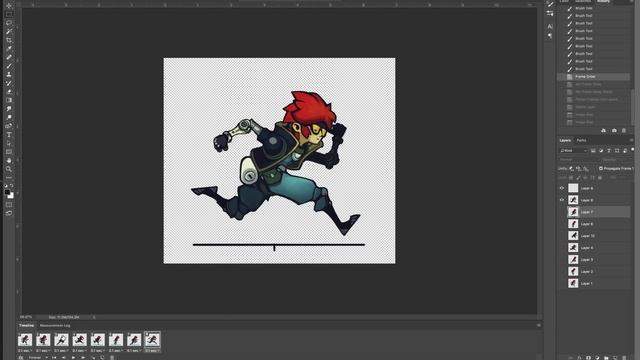
Task: Open frame 1 delay time dropdown
Action: click(x=25, y=350)
